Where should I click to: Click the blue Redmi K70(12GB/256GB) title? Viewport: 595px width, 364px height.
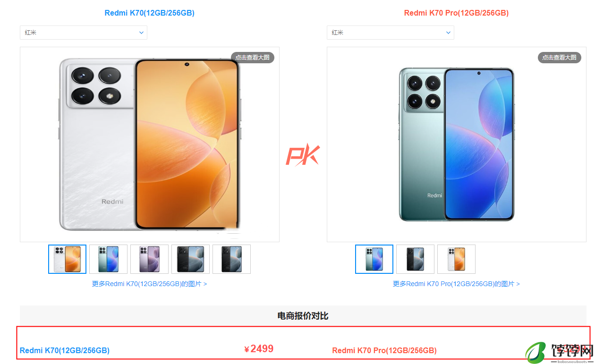149,13
